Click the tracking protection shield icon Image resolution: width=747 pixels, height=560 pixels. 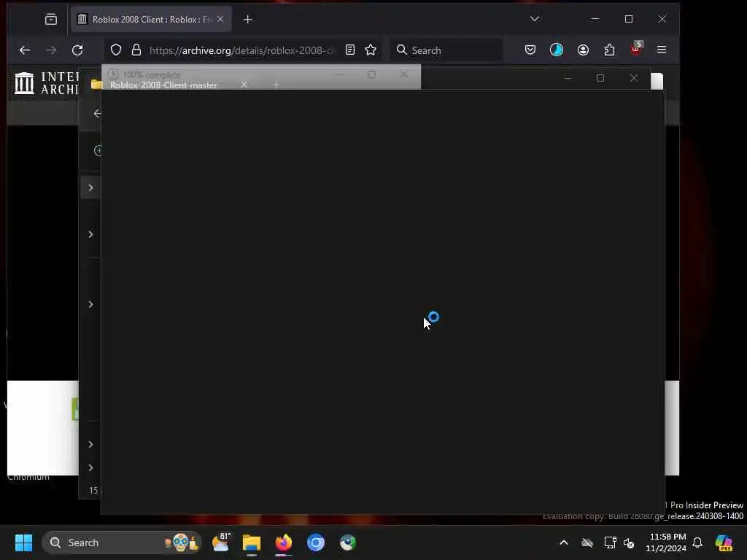116,50
